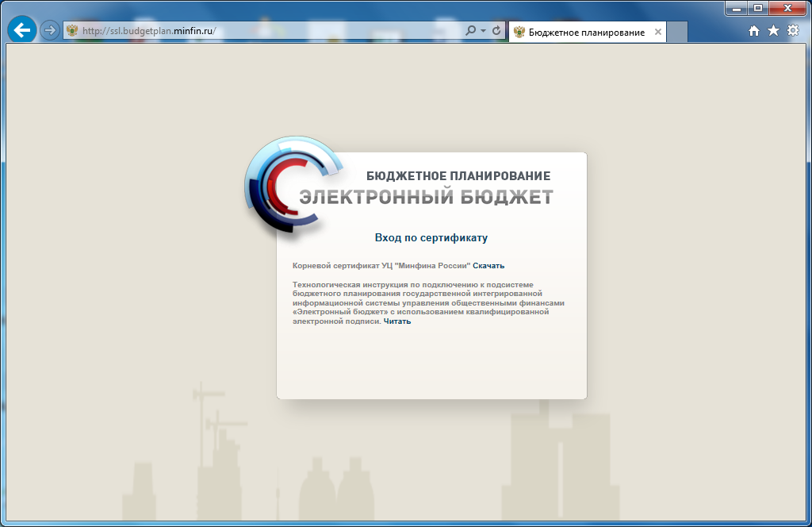Screen dimensions: 812x527
Task: Go back with the browser Back arrow
Action: click(x=21, y=30)
